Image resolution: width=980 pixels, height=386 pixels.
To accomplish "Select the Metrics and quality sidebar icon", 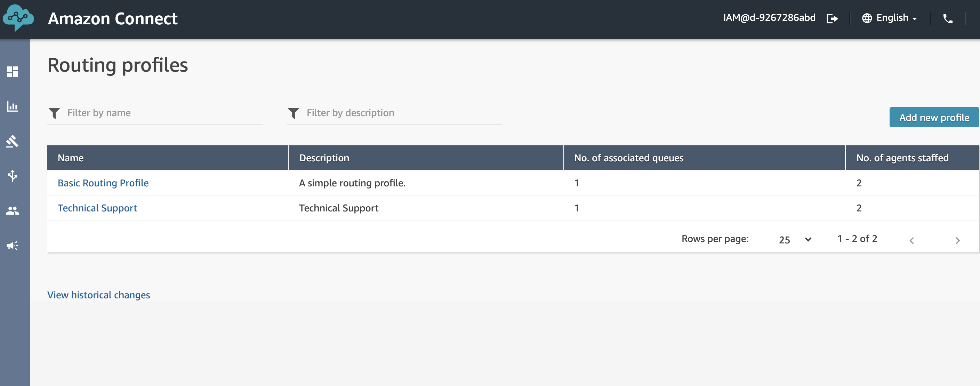I will tap(13, 107).
